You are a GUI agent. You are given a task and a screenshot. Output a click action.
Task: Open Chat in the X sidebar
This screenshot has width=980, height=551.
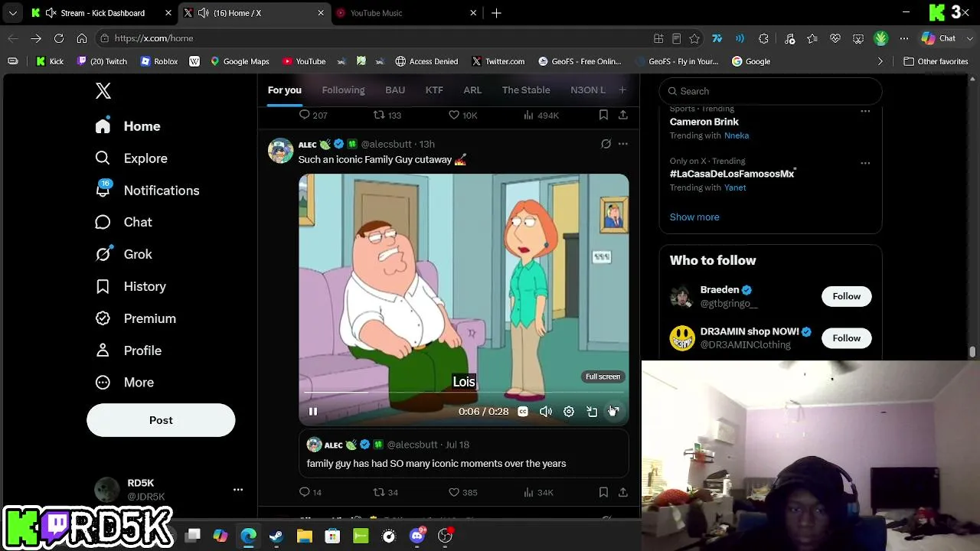[123, 222]
